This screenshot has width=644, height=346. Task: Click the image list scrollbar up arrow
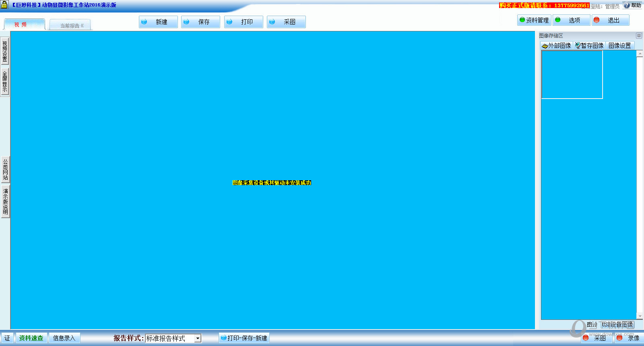[x=640, y=54]
